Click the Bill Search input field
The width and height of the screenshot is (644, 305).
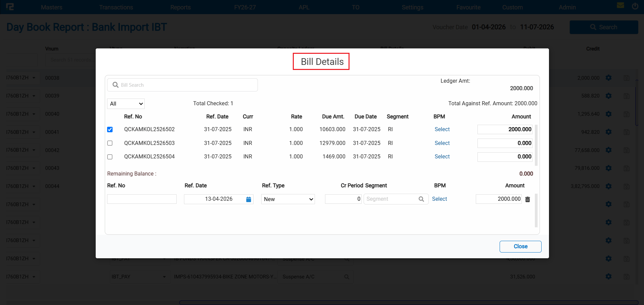coord(182,85)
